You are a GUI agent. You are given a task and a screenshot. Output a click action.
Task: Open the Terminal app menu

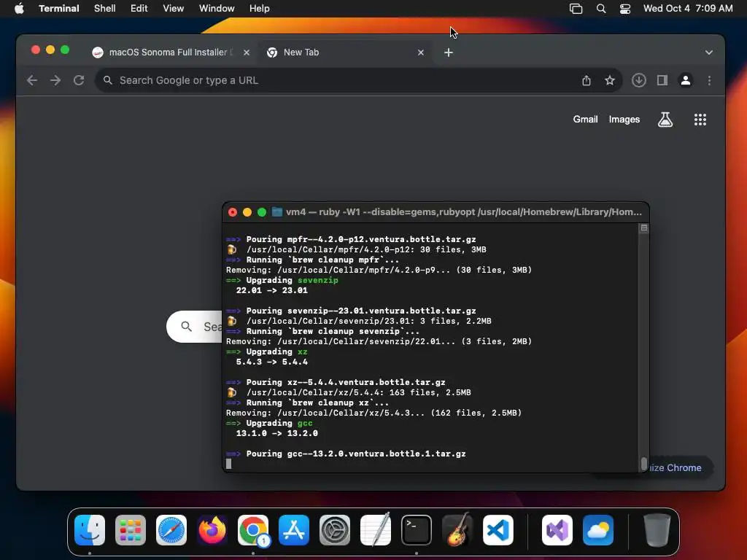coord(58,8)
